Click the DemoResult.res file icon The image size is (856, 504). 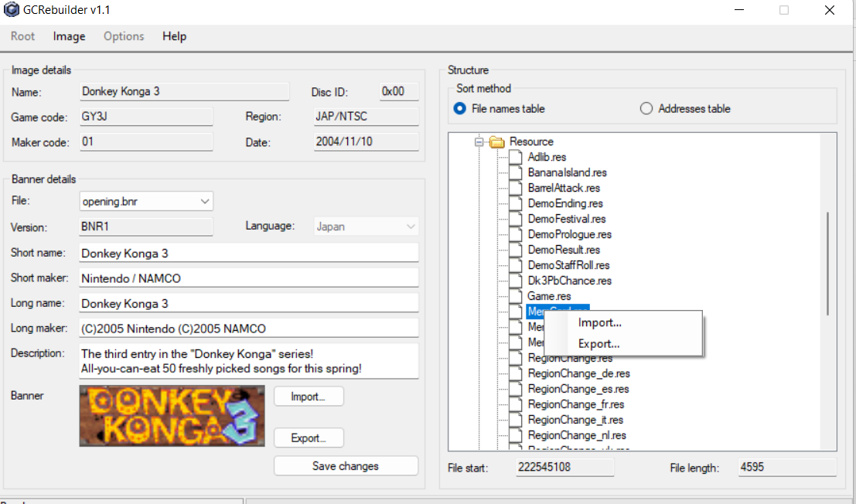click(x=516, y=250)
